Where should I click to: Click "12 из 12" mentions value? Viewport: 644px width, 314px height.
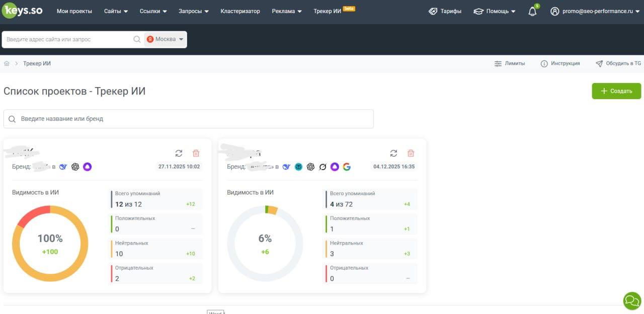click(129, 204)
